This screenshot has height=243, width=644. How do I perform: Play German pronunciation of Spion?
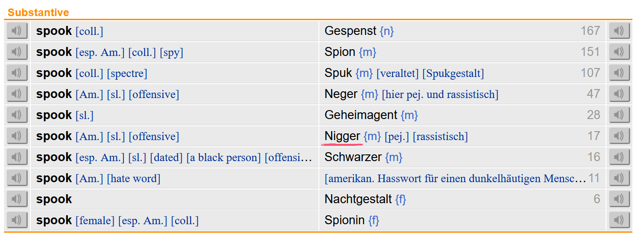pyautogui.click(x=619, y=52)
